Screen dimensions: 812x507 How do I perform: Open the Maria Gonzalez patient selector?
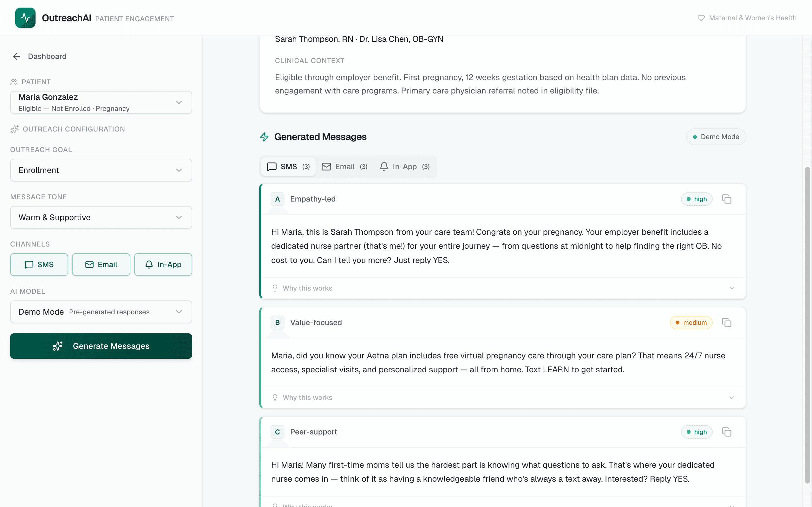(x=101, y=102)
